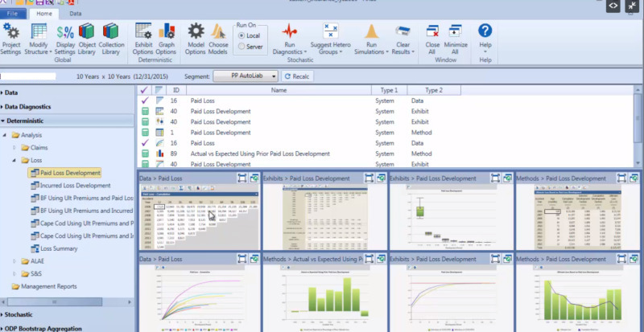Click Minimize All windows
Image resolution: width=644 pixels, height=332 pixels.
pyautogui.click(x=456, y=39)
